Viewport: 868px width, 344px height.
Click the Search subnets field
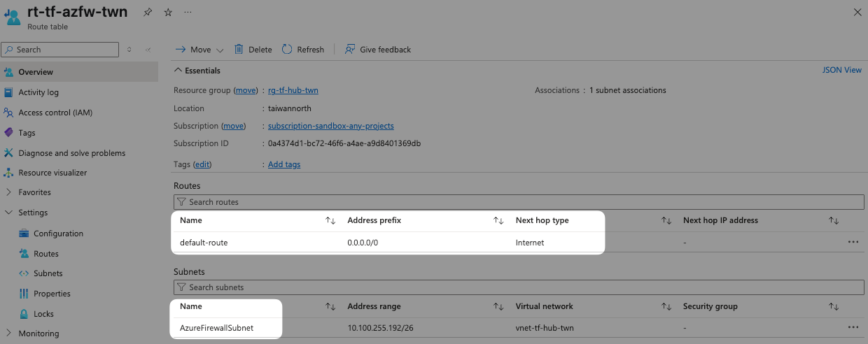[519, 287]
